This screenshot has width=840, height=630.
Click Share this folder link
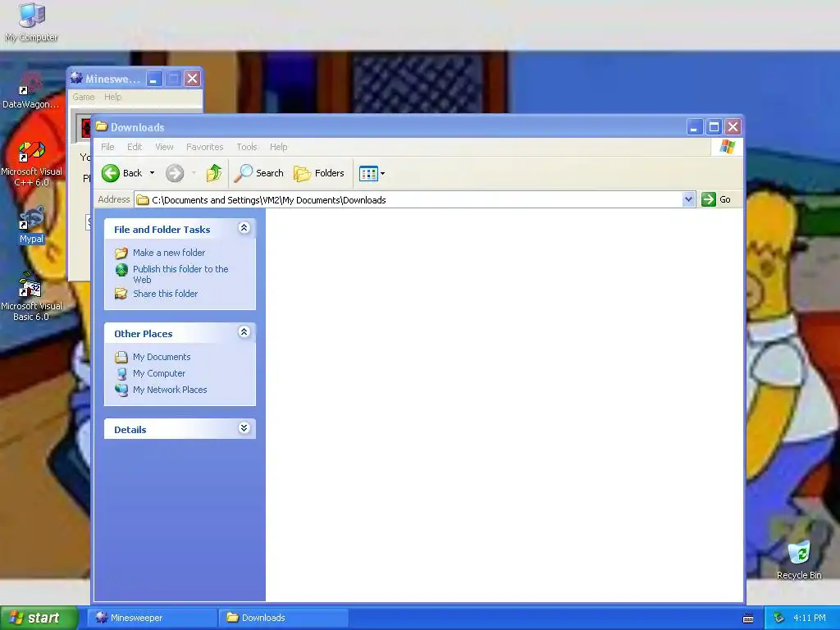point(165,294)
